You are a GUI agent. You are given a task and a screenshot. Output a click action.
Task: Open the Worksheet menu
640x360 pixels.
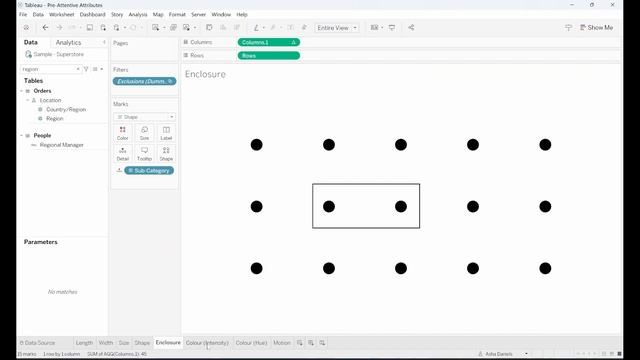[x=62, y=14]
